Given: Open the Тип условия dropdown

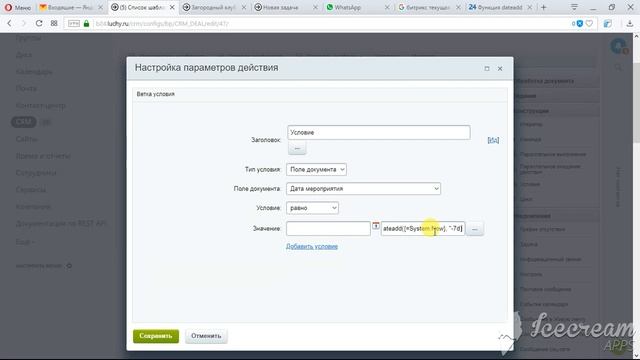Looking at the screenshot, I should (x=316, y=169).
